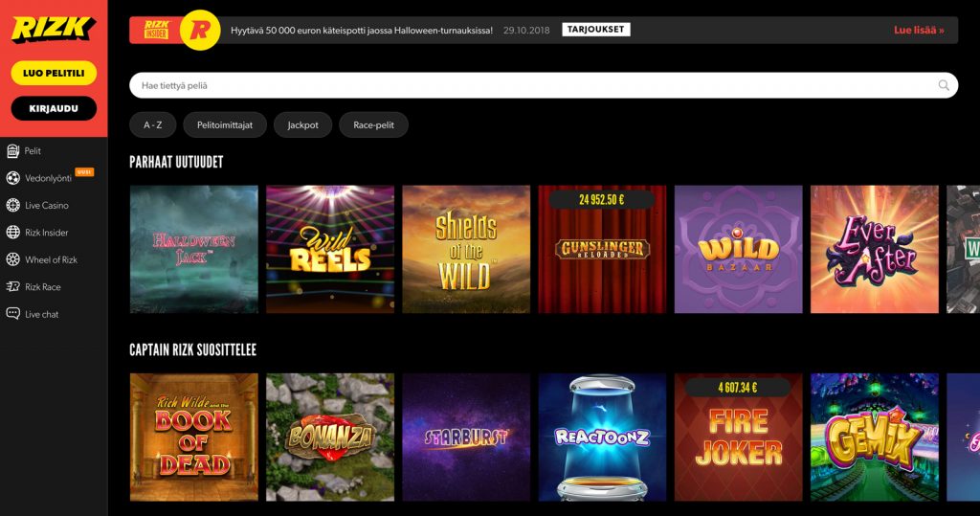Open the Starburst game thumbnail
Image resolution: width=980 pixels, height=516 pixels.
pos(466,437)
